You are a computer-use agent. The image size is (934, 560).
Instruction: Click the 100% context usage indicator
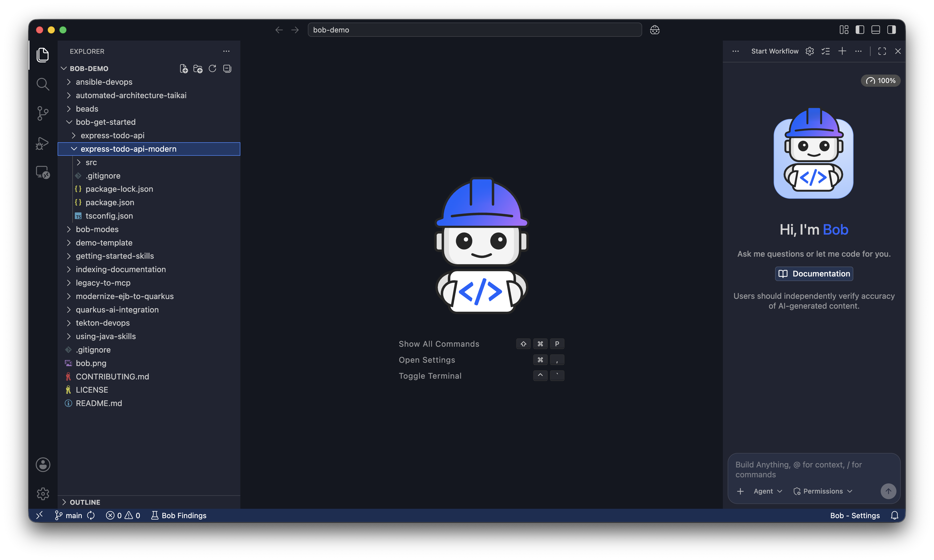(x=880, y=81)
